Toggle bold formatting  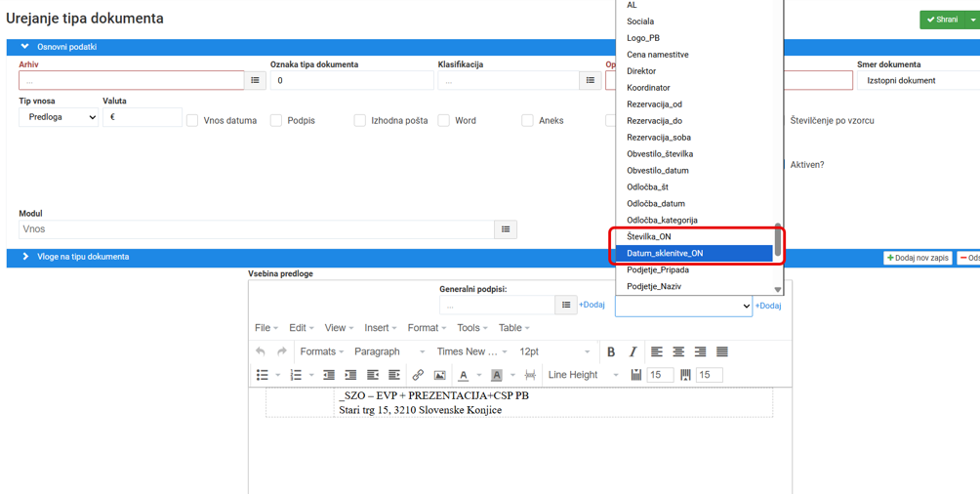[611, 351]
